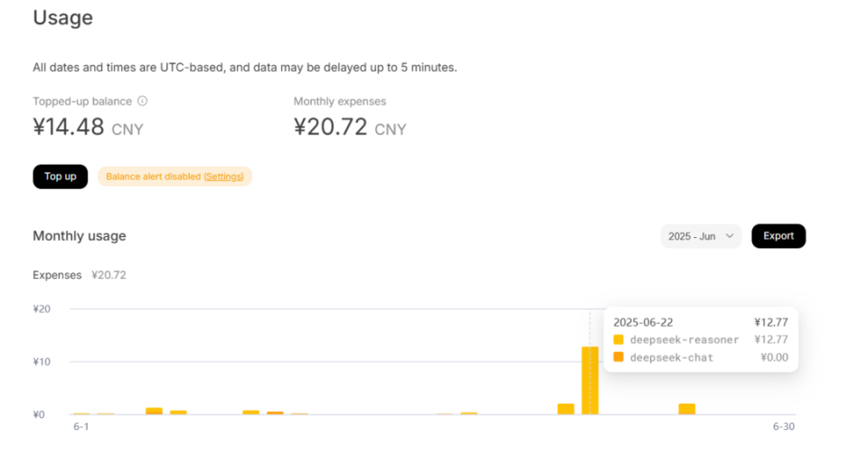Click the rightmost bar in the chart

(687, 409)
